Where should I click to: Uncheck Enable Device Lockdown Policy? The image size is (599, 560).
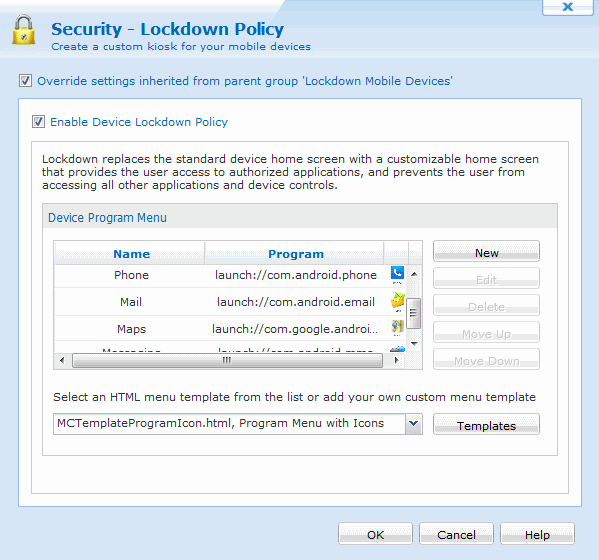click(x=38, y=122)
